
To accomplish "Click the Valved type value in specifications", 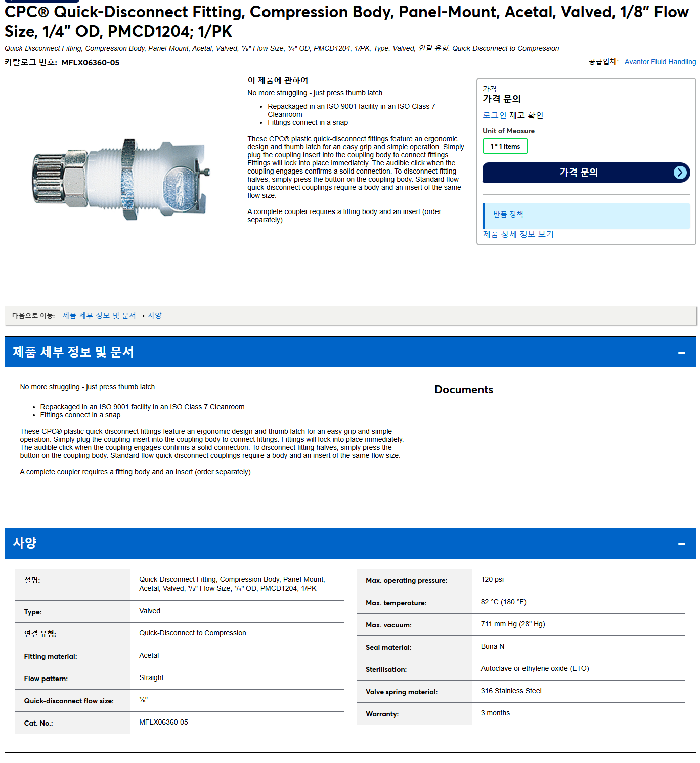I will (150, 611).
